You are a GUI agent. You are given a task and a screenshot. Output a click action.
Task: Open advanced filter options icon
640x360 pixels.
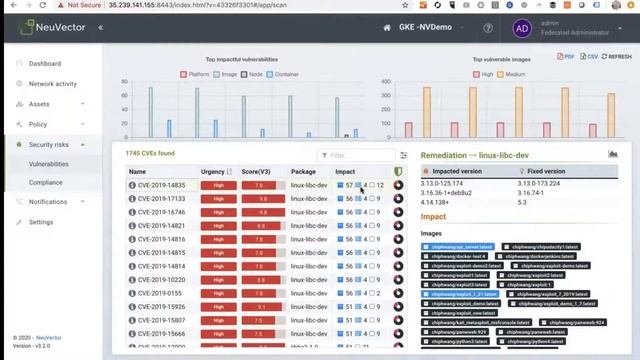pyautogui.click(x=404, y=155)
